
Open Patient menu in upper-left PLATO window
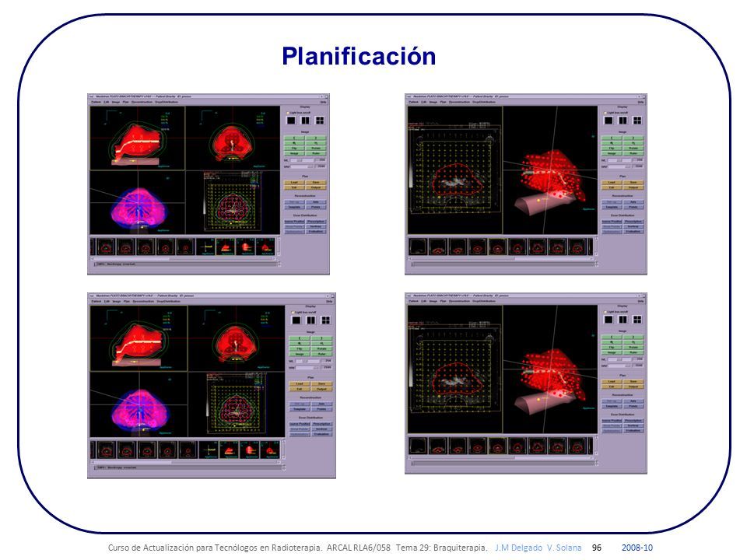pos(96,102)
